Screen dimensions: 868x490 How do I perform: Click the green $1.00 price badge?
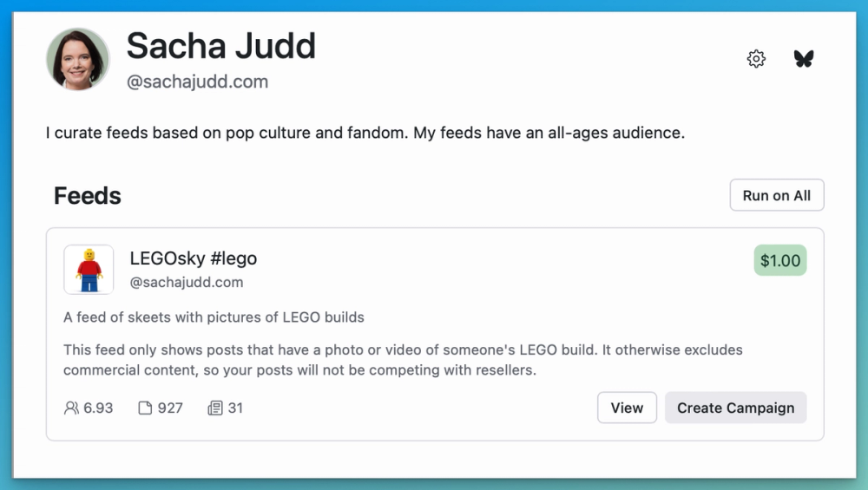pos(780,260)
